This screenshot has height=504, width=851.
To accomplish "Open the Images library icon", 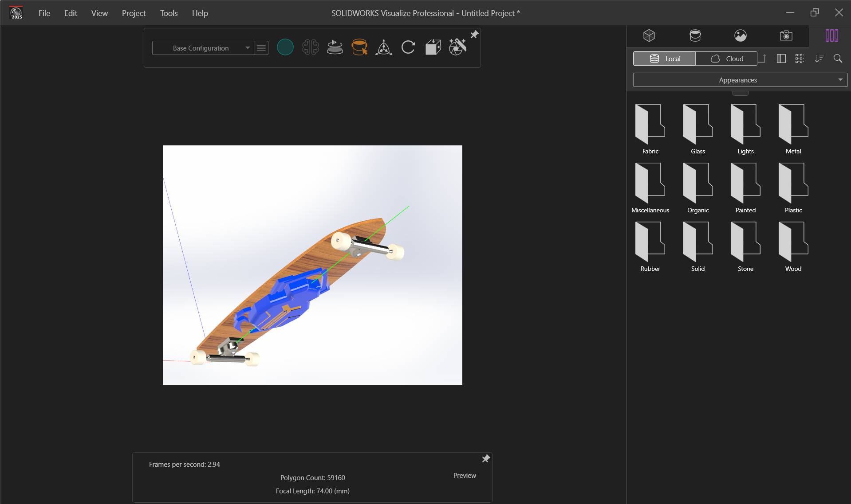I will (x=741, y=35).
